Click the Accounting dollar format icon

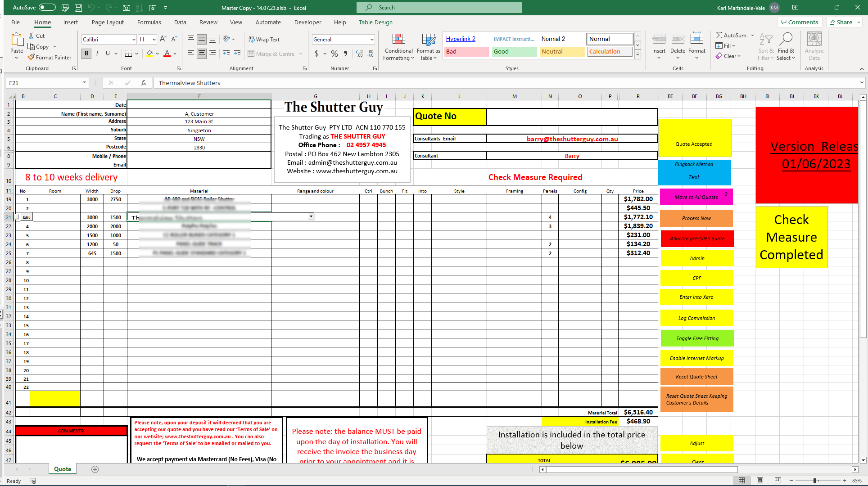pos(317,54)
